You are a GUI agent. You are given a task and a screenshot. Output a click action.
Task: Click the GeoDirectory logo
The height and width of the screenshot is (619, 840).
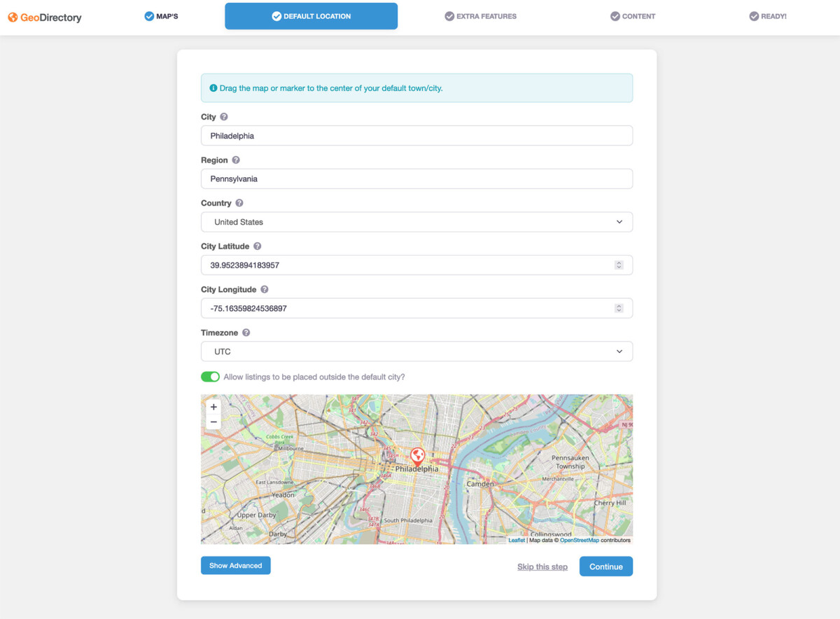coord(43,16)
